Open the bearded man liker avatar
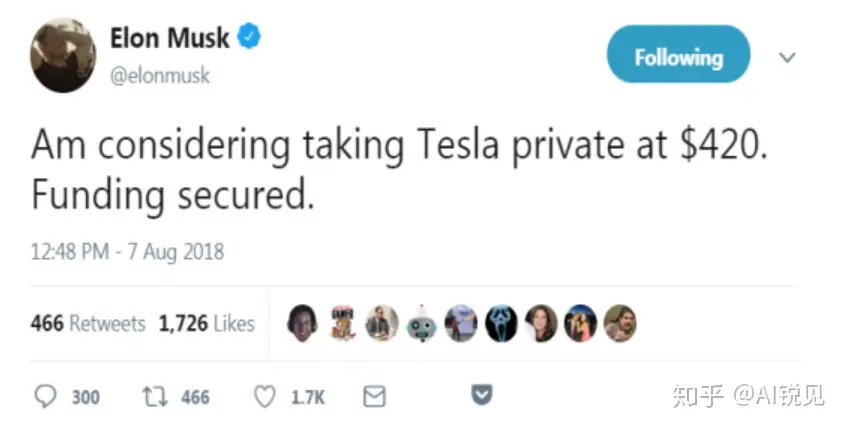Image resolution: width=847 pixels, height=429 pixels. (620, 323)
